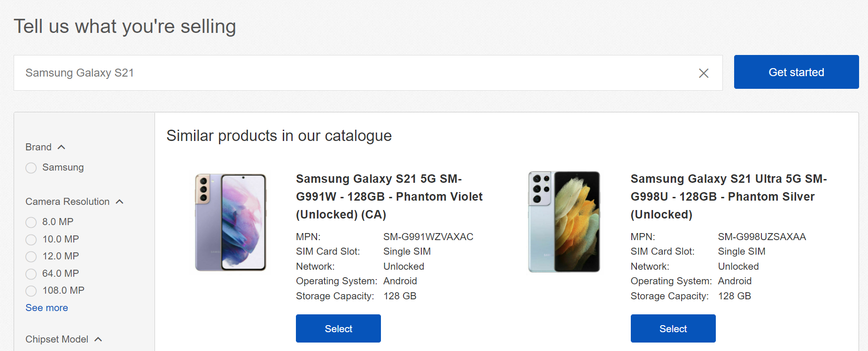Collapse the Camera Resolution filter section
The image size is (868, 351).
point(119,202)
